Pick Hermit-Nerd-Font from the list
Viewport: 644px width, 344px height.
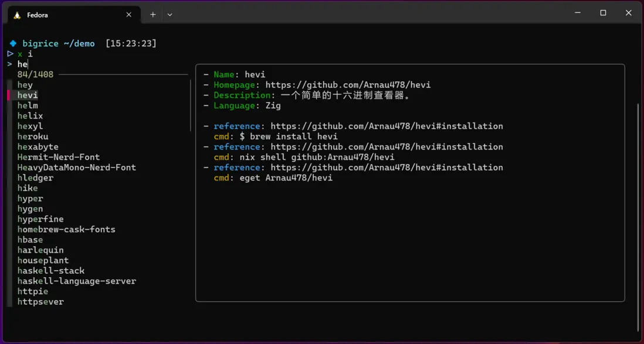[59, 157]
